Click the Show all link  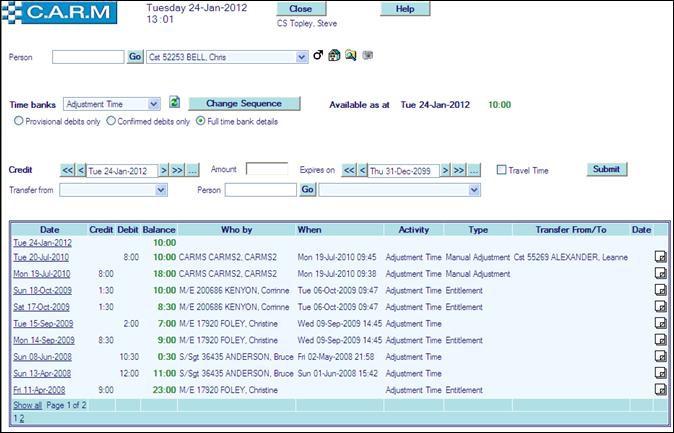click(27, 405)
